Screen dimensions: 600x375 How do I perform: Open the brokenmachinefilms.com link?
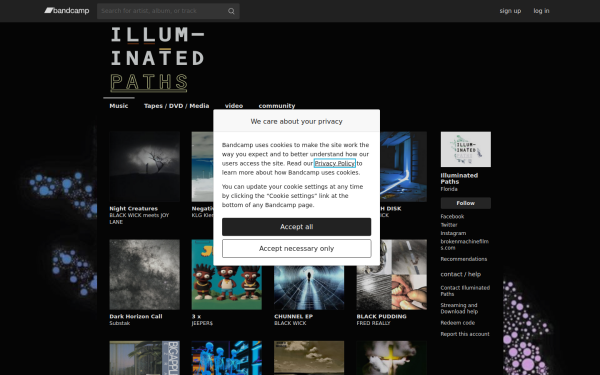coord(465,245)
